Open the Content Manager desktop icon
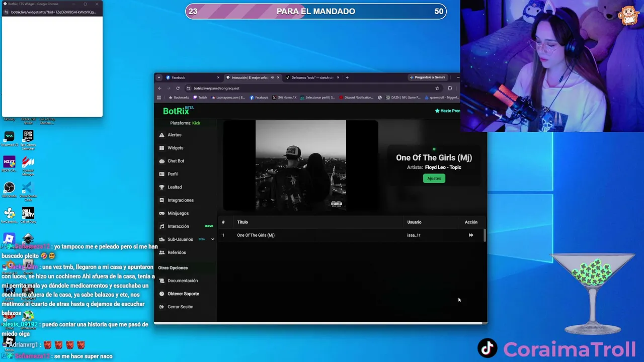This screenshot has height=362, width=644. pyautogui.click(x=28, y=166)
